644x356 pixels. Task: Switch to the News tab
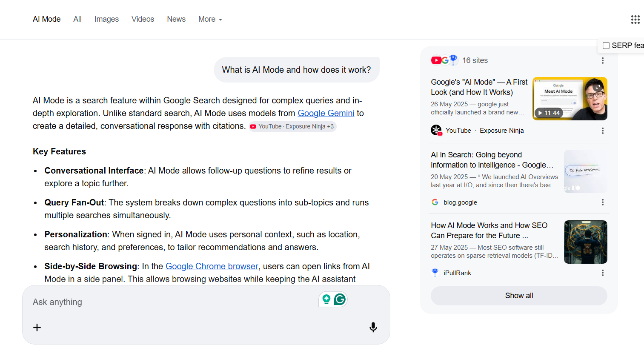coord(176,19)
